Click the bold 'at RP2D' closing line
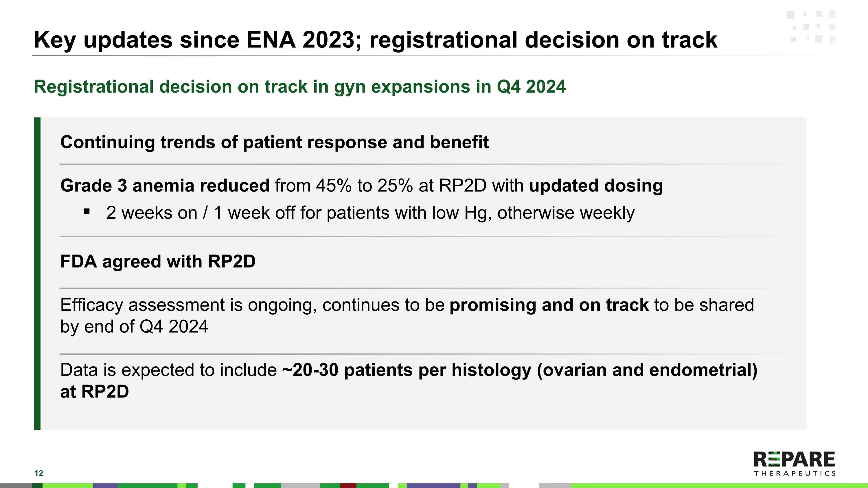The height and width of the screenshot is (488, 868). (94, 391)
